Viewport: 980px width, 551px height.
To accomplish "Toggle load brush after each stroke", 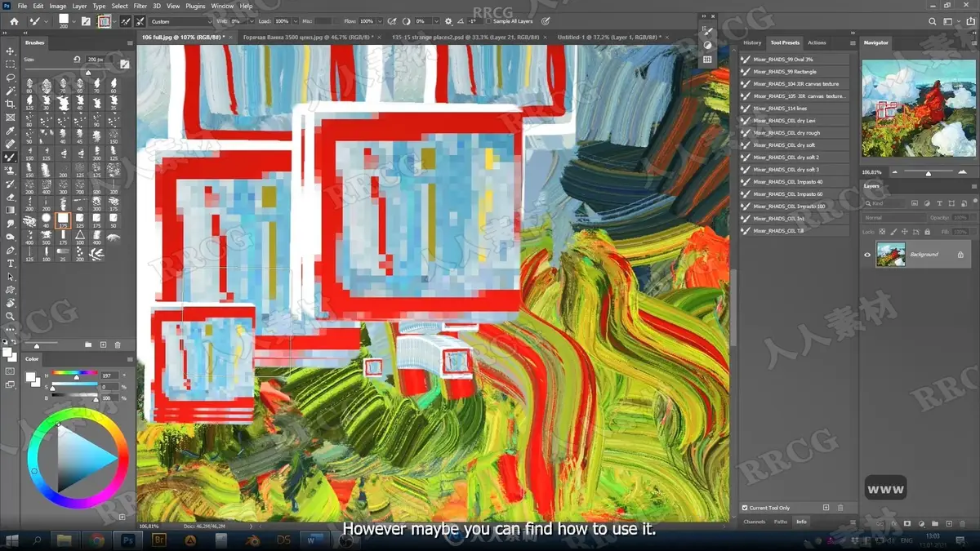I will 125,21.
